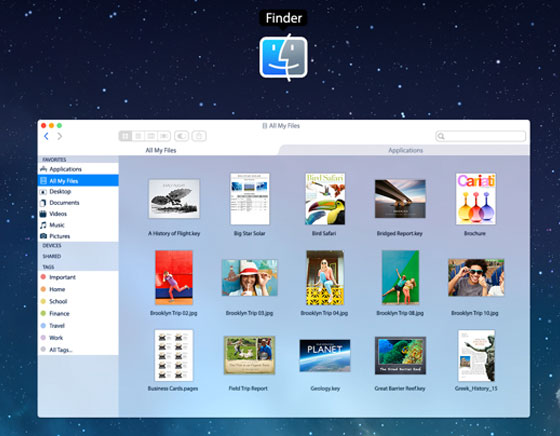Click the tags toggle toolbar button
The image size is (560, 436).
pyautogui.click(x=181, y=136)
